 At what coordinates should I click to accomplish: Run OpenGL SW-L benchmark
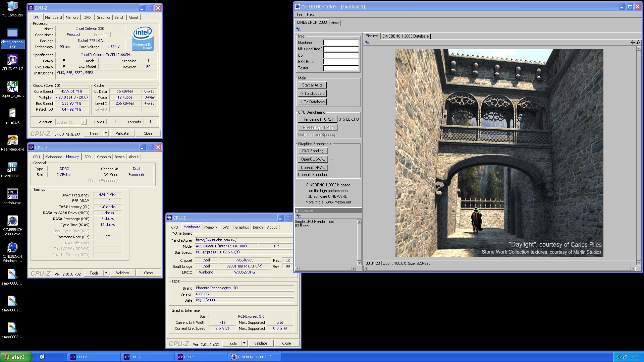coord(313,159)
